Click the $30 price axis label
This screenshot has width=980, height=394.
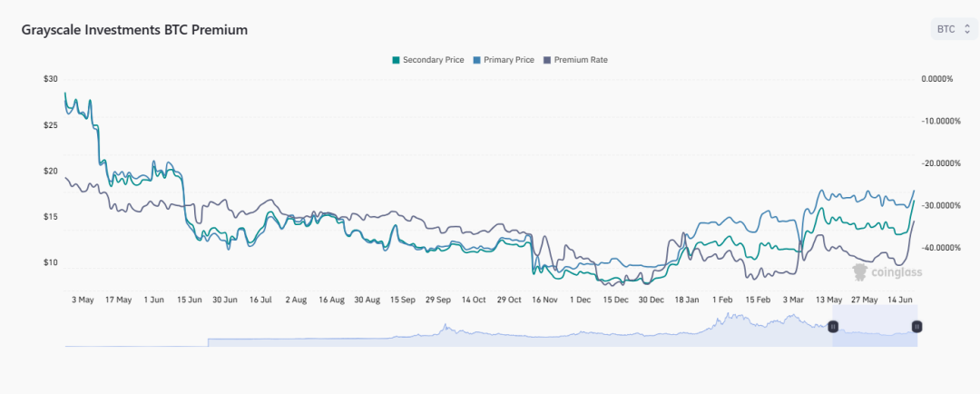click(x=50, y=79)
